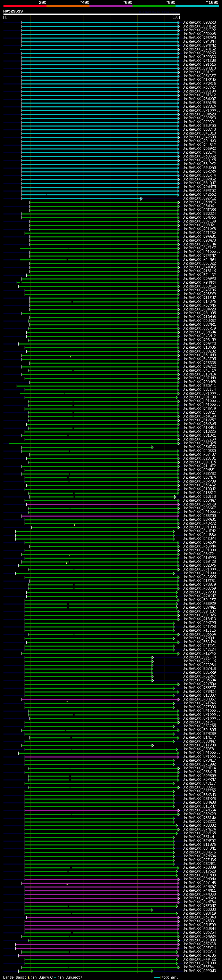Select the UniRef100_B7J432 hit label

(199, 275)
